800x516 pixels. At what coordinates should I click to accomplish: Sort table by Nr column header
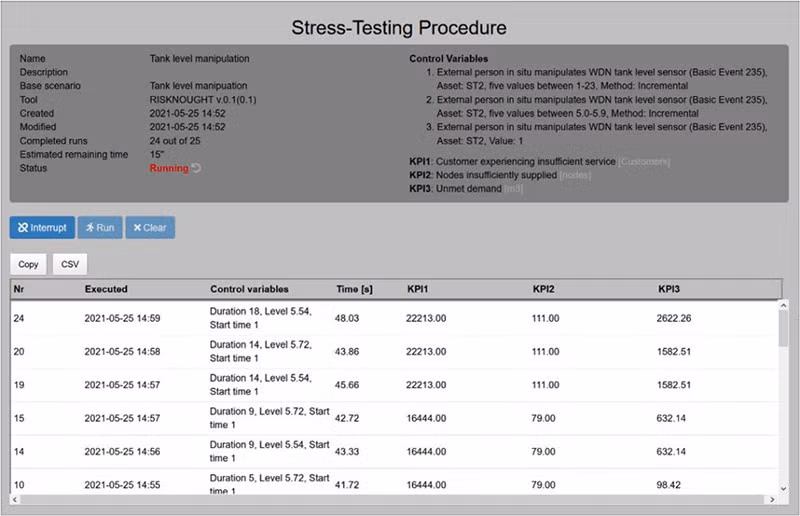coord(19,289)
